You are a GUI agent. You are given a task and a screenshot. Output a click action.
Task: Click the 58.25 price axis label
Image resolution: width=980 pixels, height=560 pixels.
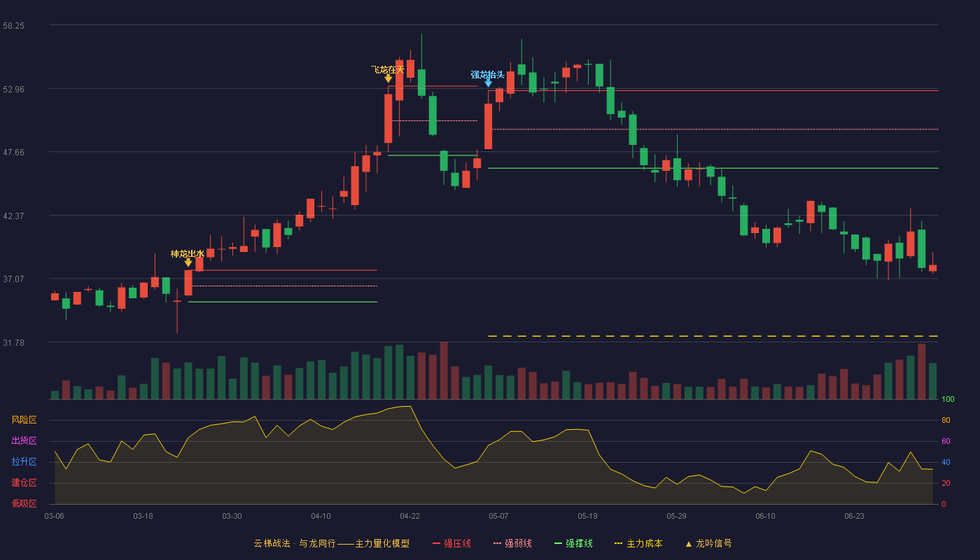(13, 25)
